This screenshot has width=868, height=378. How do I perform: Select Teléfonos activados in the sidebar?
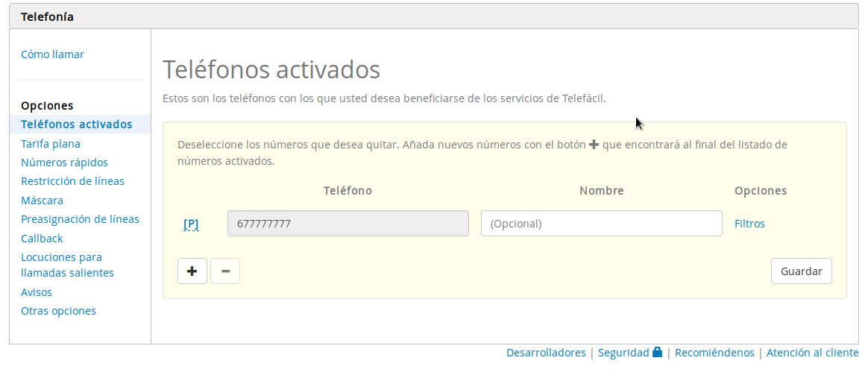(x=76, y=125)
